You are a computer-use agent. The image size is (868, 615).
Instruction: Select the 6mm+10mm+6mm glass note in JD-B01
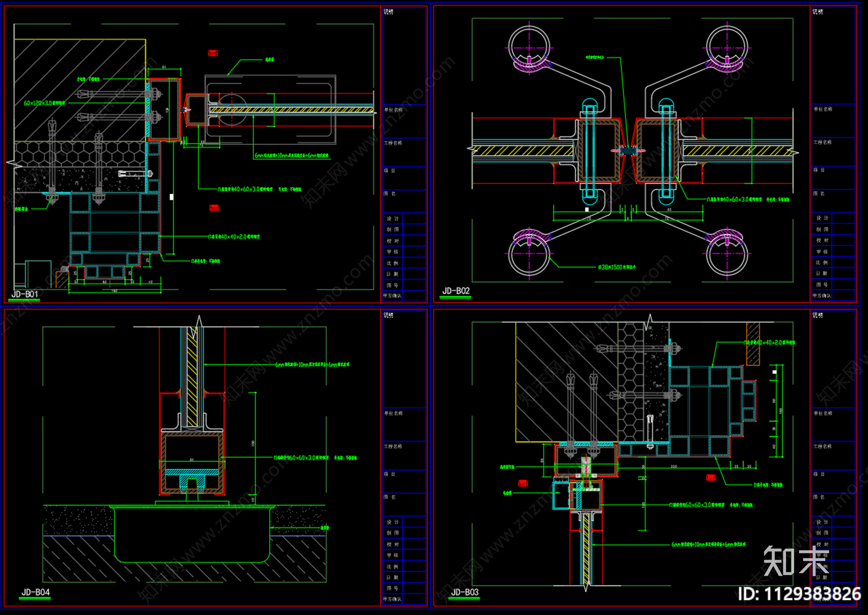click(x=292, y=156)
